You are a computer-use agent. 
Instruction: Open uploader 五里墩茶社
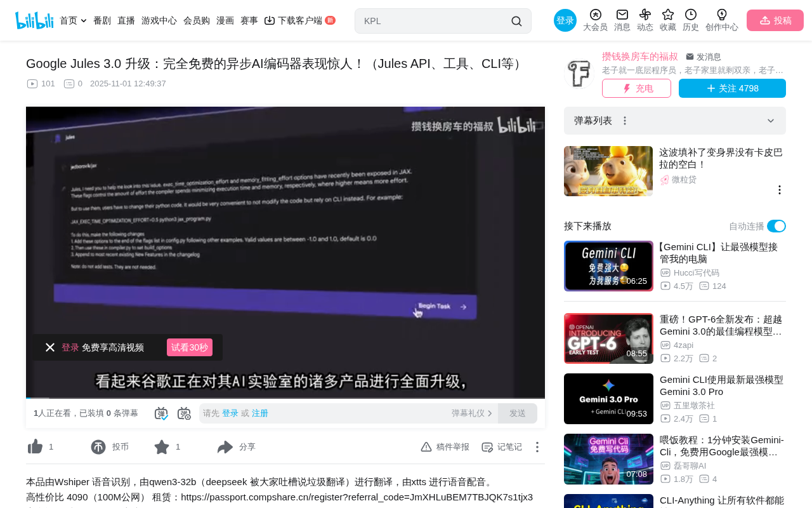tap(694, 406)
